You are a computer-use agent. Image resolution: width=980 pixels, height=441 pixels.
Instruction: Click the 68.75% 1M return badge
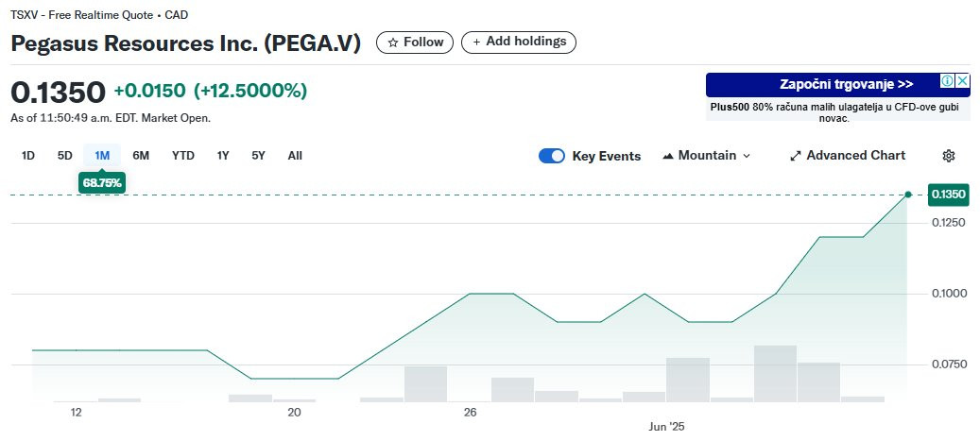coord(102,183)
